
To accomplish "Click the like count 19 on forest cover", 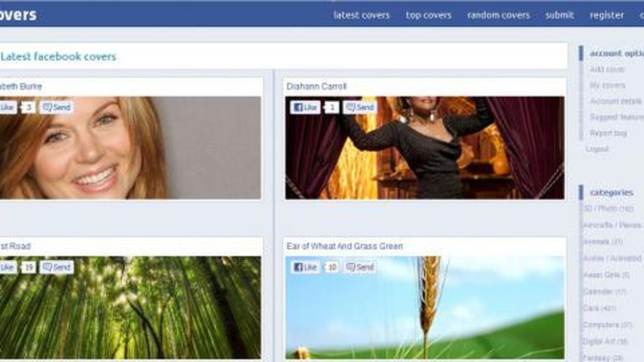I will pyautogui.click(x=29, y=267).
